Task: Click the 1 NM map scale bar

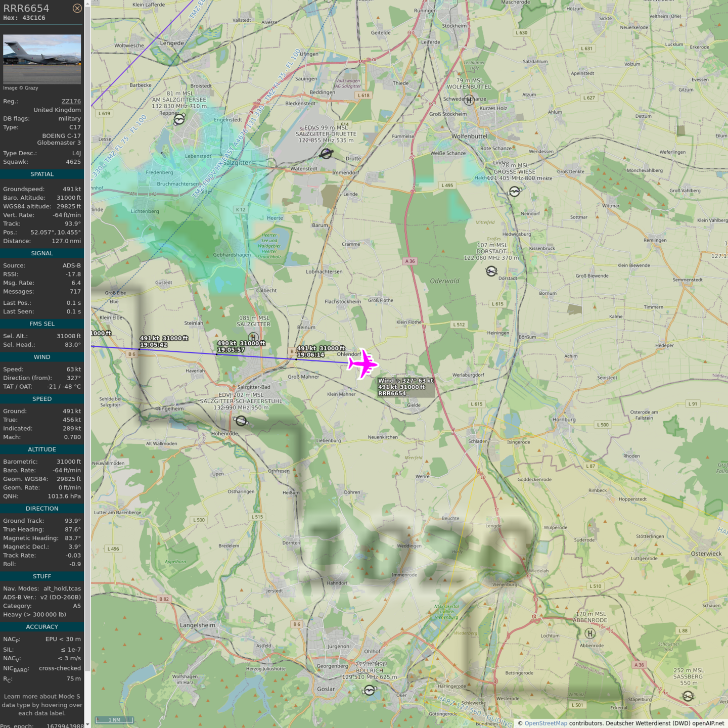Action: point(115,719)
